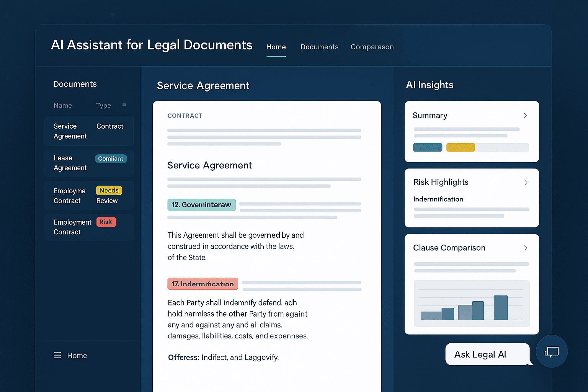Select the 17. Indermification clause tag

[x=203, y=284]
